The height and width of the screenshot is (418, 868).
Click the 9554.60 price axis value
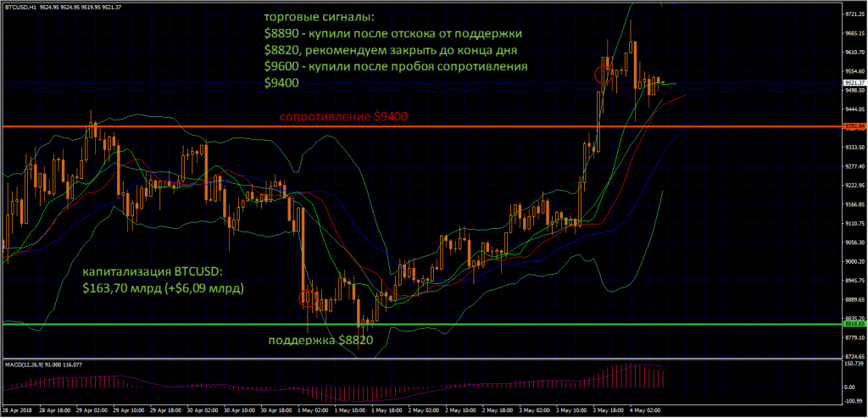856,71
